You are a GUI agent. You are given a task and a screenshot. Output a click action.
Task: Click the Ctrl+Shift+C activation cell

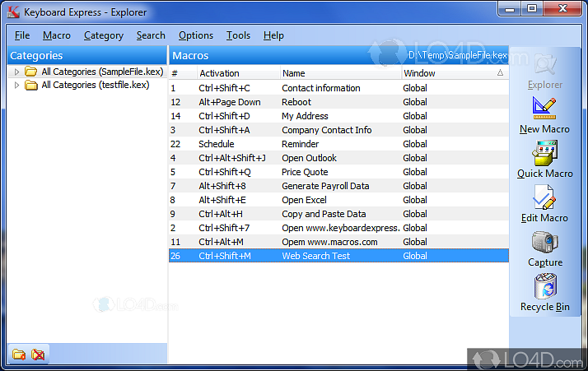point(224,88)
